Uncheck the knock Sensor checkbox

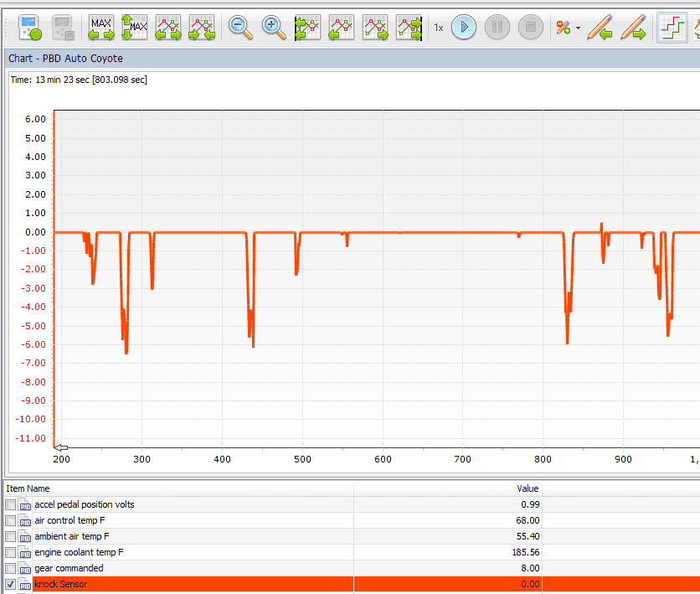coord(11,584)
